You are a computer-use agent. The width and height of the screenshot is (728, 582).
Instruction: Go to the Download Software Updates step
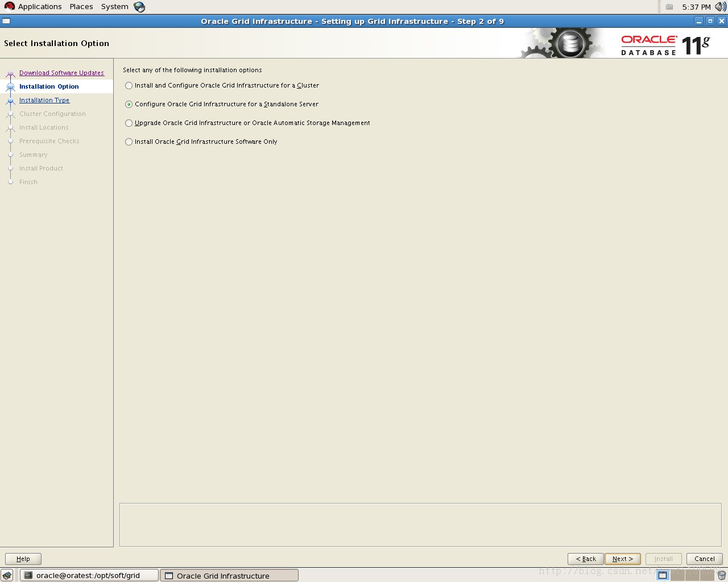[61, 73]
